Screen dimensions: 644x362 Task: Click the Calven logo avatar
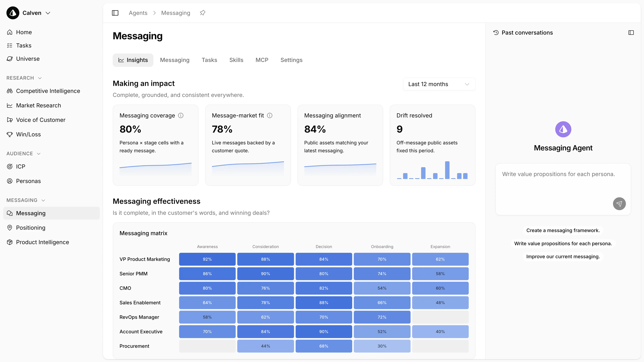pyautogui.click(x=13, y=13)
